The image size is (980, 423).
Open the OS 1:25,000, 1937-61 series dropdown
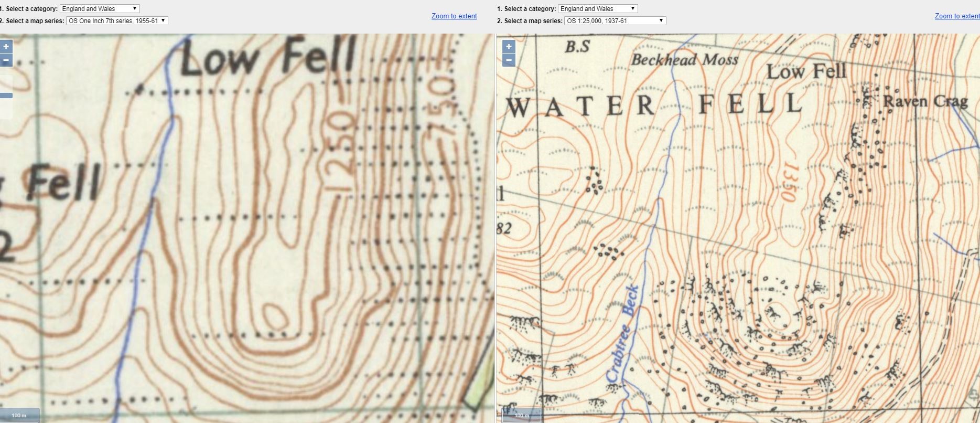click(x=615, y=21)
